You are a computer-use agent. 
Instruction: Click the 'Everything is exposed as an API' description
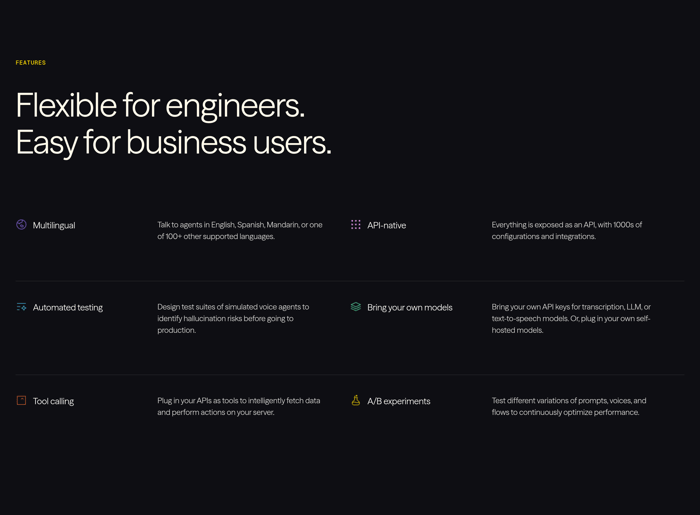point(567,231)
